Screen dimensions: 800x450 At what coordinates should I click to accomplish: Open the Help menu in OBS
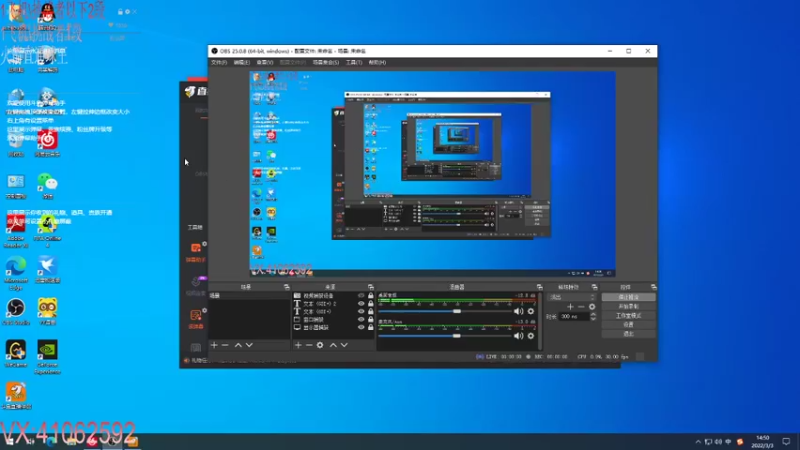click(x=377, y=62)
